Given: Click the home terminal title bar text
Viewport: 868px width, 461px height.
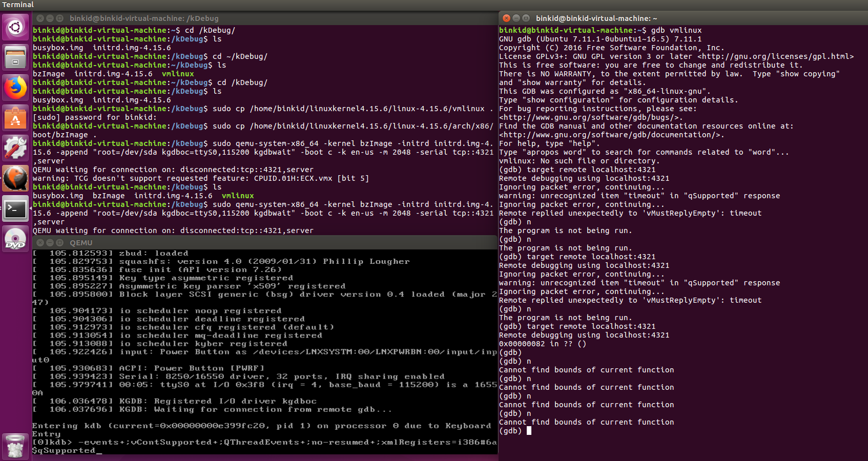Looking at the screenshot, I should [596, 18].
